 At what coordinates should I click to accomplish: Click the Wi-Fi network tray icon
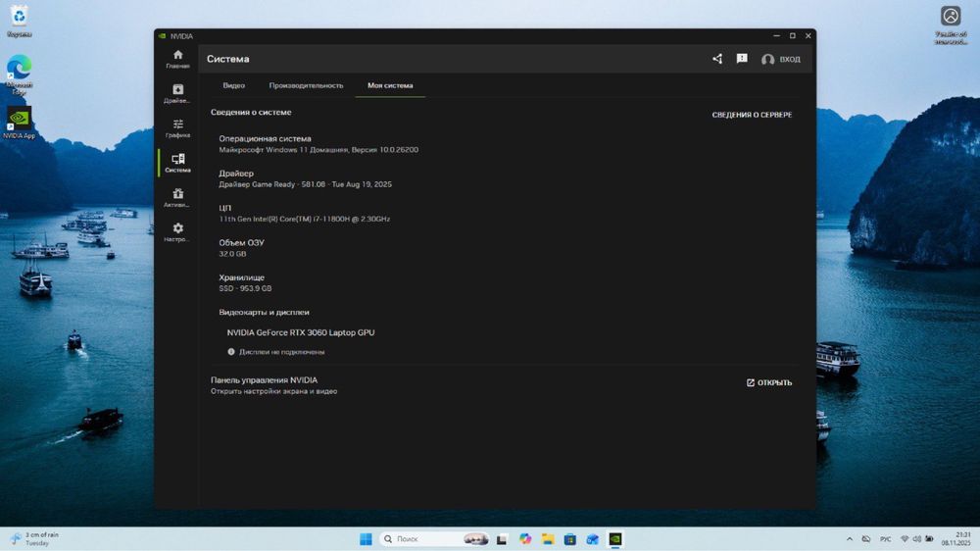[905, 539]
